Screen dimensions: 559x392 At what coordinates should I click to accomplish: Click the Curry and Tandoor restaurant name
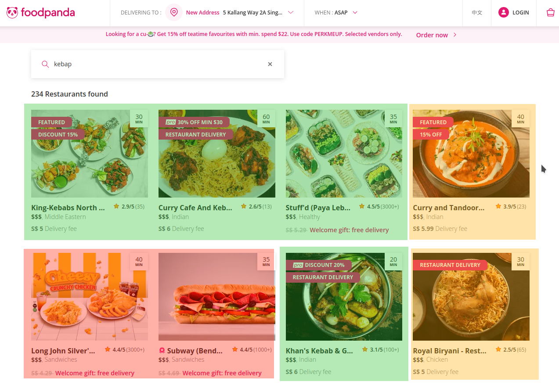click(x=449, y=208)
